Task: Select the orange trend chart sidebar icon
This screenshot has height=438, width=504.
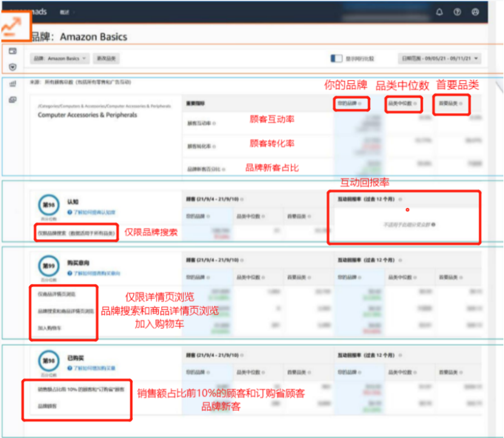Action: (12, 26)
